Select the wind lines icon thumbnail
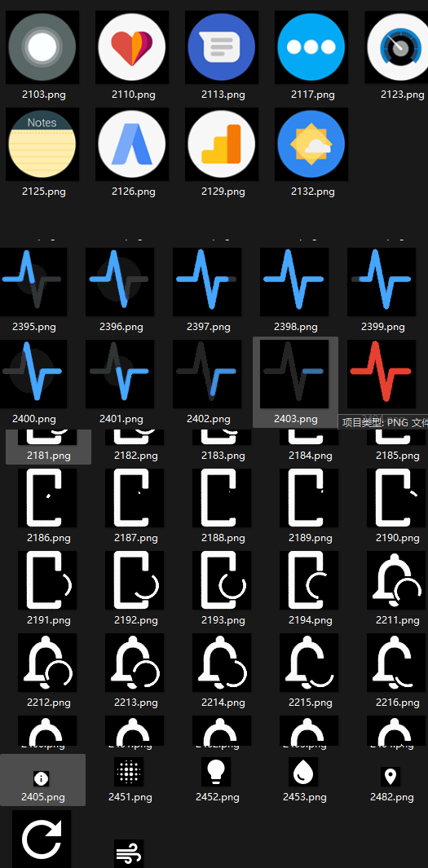Screen dimensions: 428x868 tap(129, 853)
